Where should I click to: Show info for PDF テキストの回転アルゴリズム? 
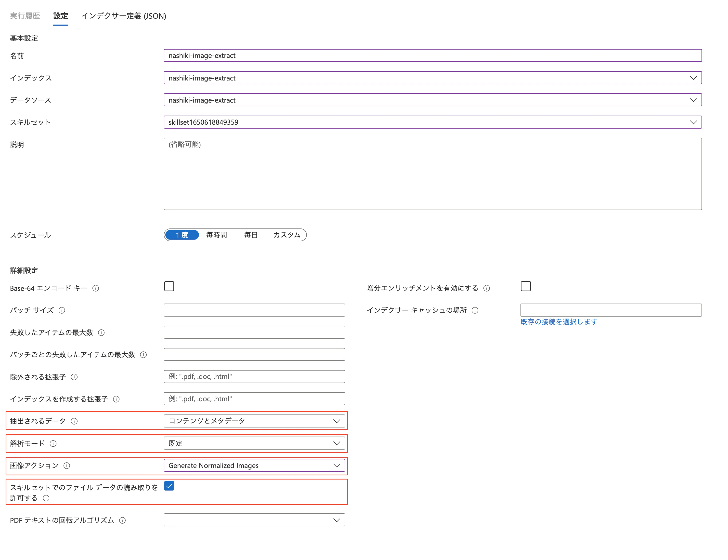[x=122, y=520]
